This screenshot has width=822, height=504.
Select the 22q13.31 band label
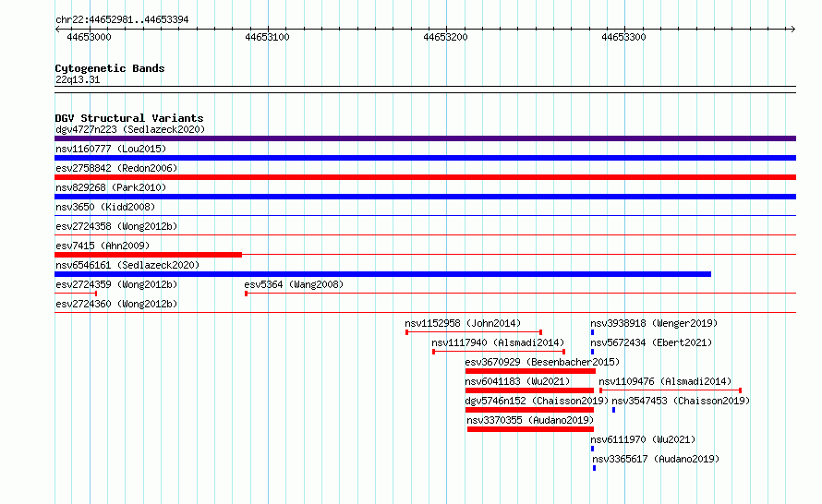tap(78, 79)
